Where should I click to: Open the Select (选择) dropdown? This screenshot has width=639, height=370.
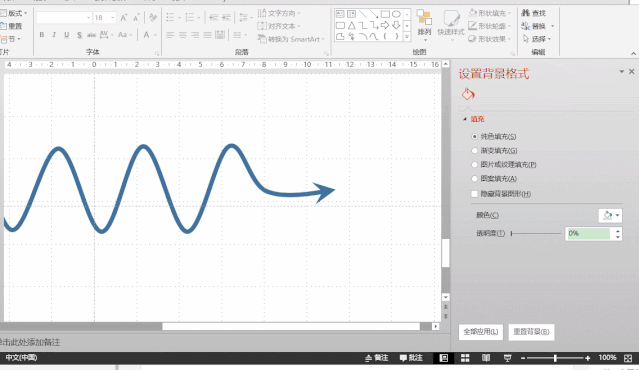point(537,39)
